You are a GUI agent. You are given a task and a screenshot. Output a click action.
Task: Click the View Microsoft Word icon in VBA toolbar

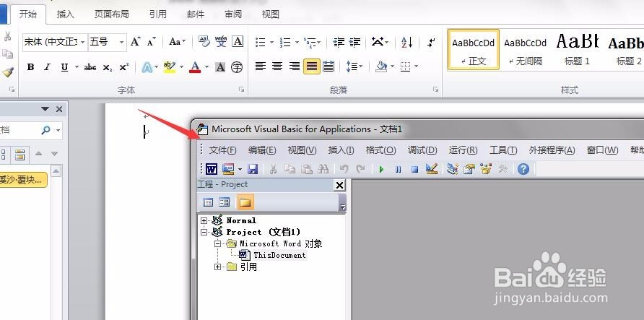click(212, 169)
